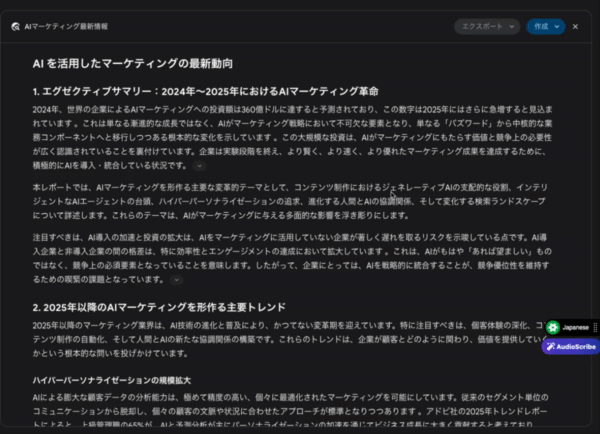
Task: Open the 作成 dropdown button
Action: coord(546,26)
